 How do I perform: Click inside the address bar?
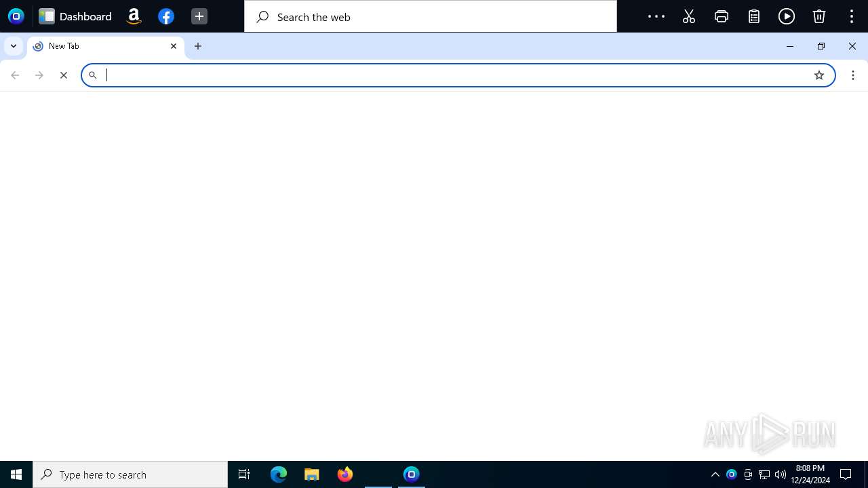click(x=458, y=75)
